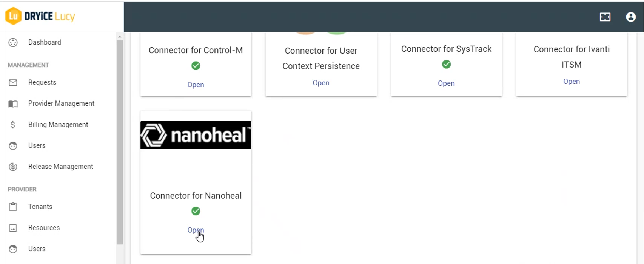Click the nanoheal logo thumbnail
Screen dimensions: 644x264
pyautogui.click(x=196, y=135)
